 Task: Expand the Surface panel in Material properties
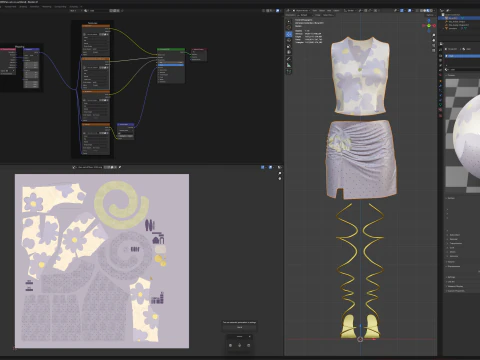tap(451, 198)
